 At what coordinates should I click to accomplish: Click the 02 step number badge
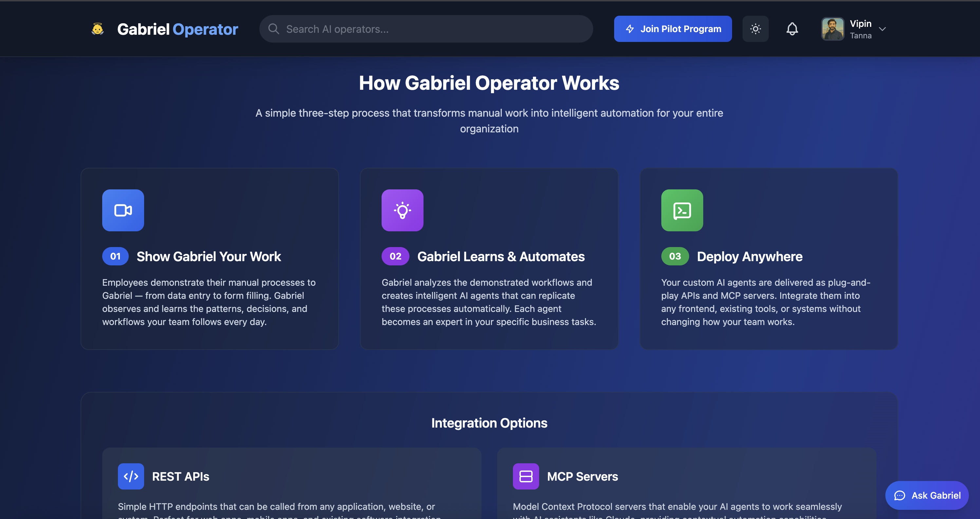[395, 256]
